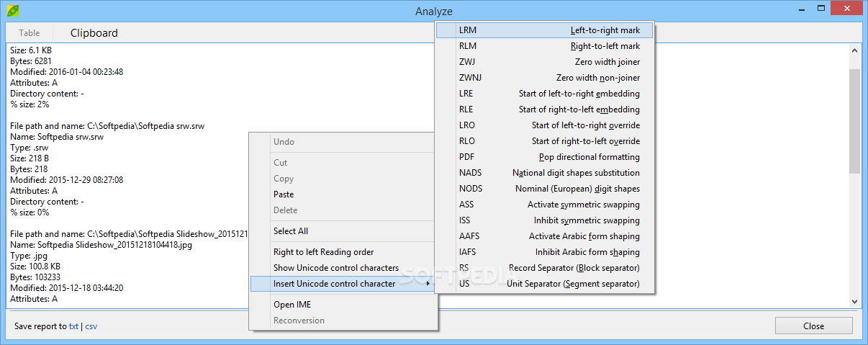Click the scrollbar down arrow
868x345 pixels.
pos(854,301)
